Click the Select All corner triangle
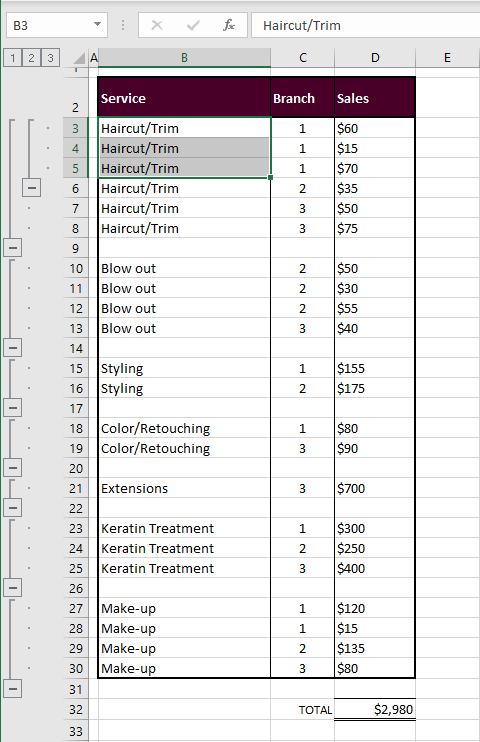The width and height of the screenshot is (480, 742). [80, 58]
